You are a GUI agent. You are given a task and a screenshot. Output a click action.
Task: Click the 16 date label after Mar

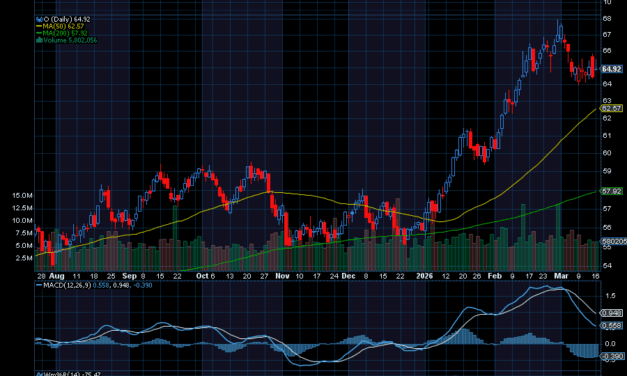point(595,276)
